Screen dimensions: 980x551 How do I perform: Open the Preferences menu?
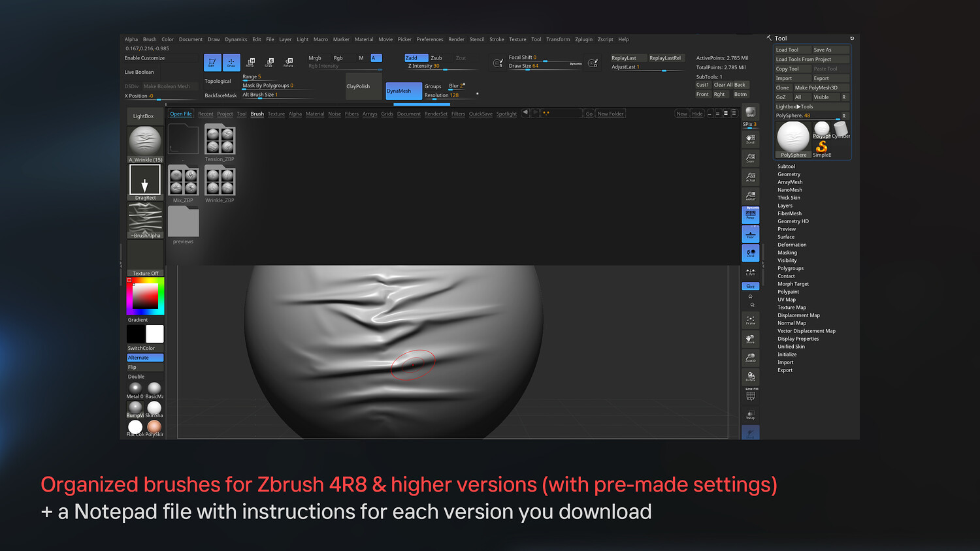tap(430, 39)
